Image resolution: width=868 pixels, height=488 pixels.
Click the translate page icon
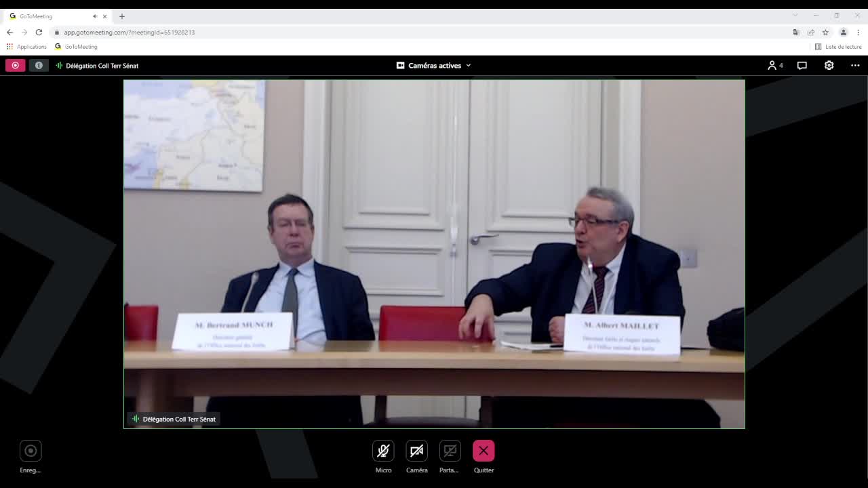[796, 32]
